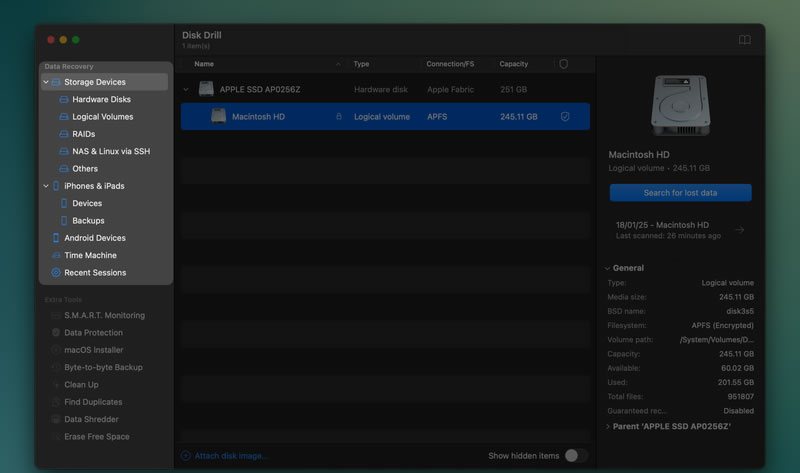Select Others in sidebar
800x473 pixels.
(x=85, y=169)
